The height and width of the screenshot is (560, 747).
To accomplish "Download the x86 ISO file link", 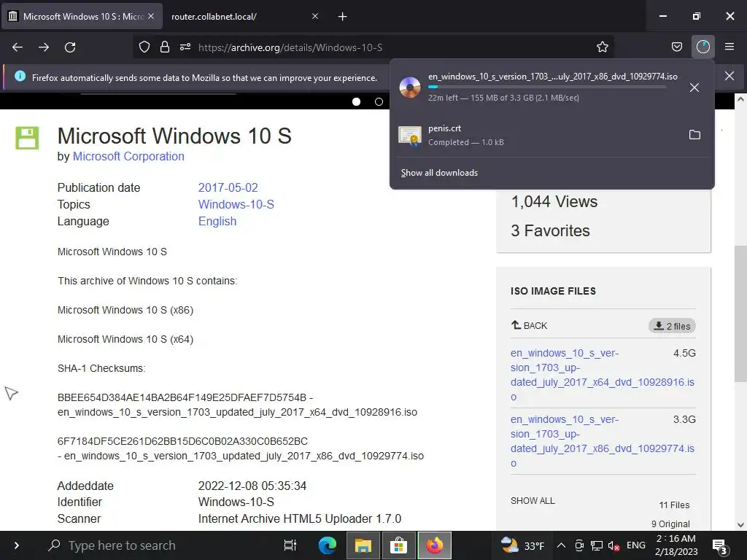I will [x=602, y=441].
